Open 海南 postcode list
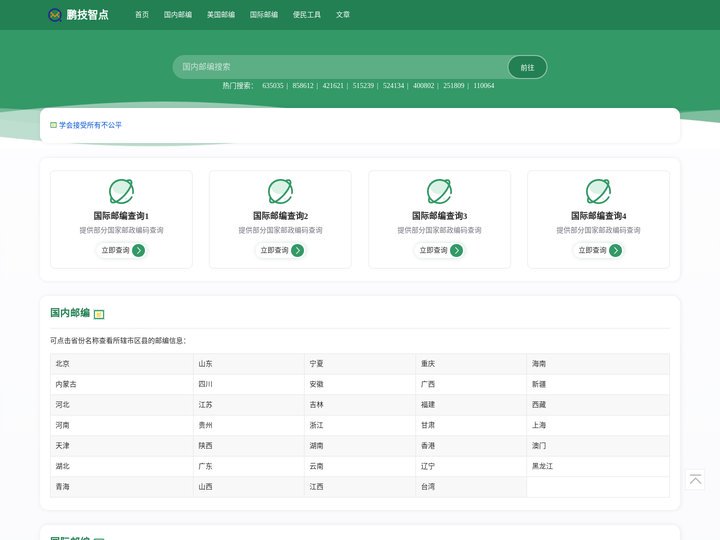 pos(539,364)
